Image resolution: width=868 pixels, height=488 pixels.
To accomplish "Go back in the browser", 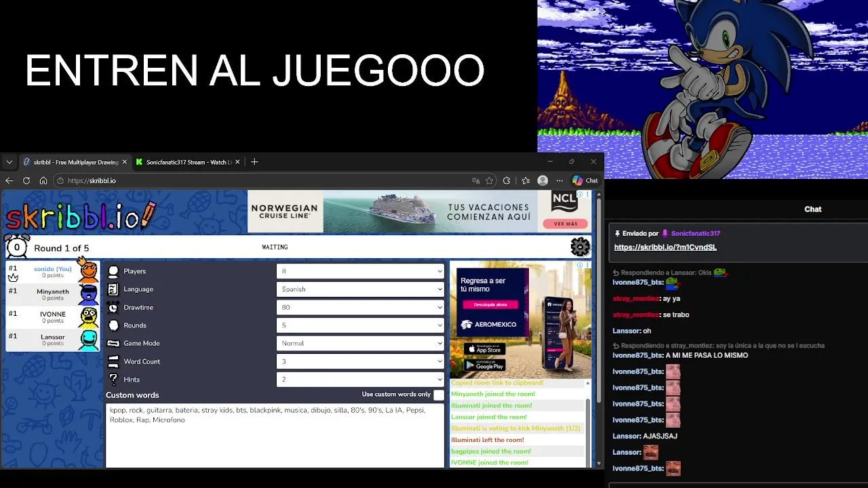I will [9, 181].
